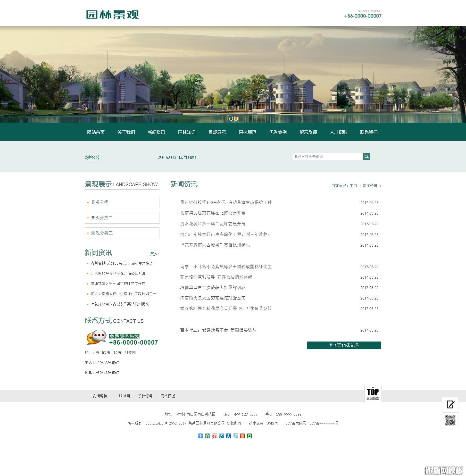Open the 园林知识 navigation menu
Screen dimensions: 466x476
[187, 132]
